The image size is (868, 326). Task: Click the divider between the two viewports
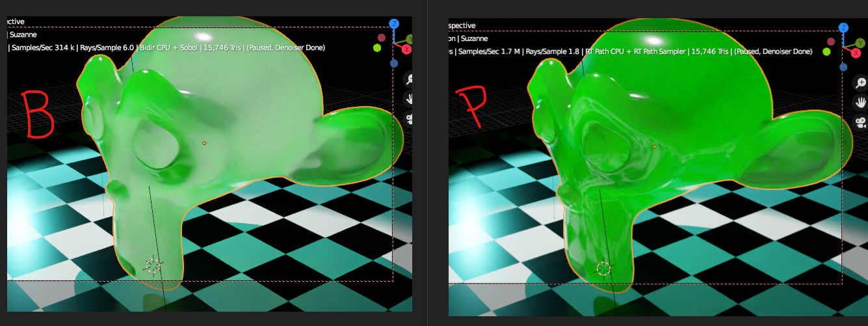[427, 163]
